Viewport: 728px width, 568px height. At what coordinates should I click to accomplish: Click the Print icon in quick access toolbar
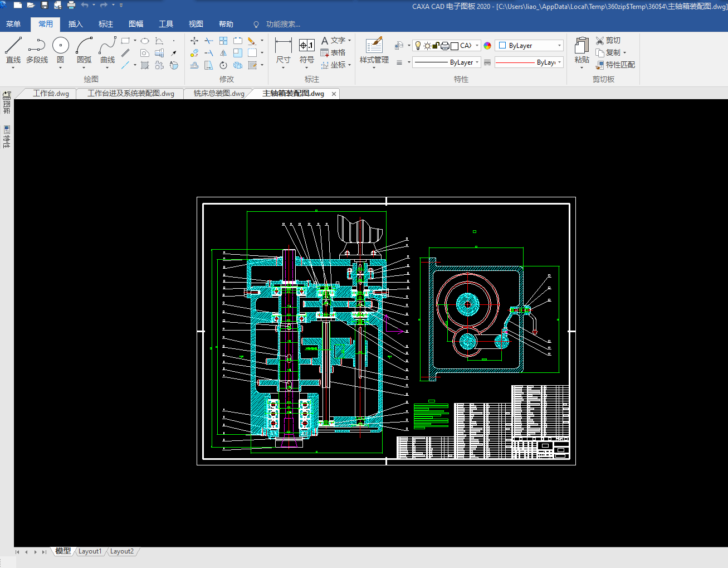(x=71, y=5)
